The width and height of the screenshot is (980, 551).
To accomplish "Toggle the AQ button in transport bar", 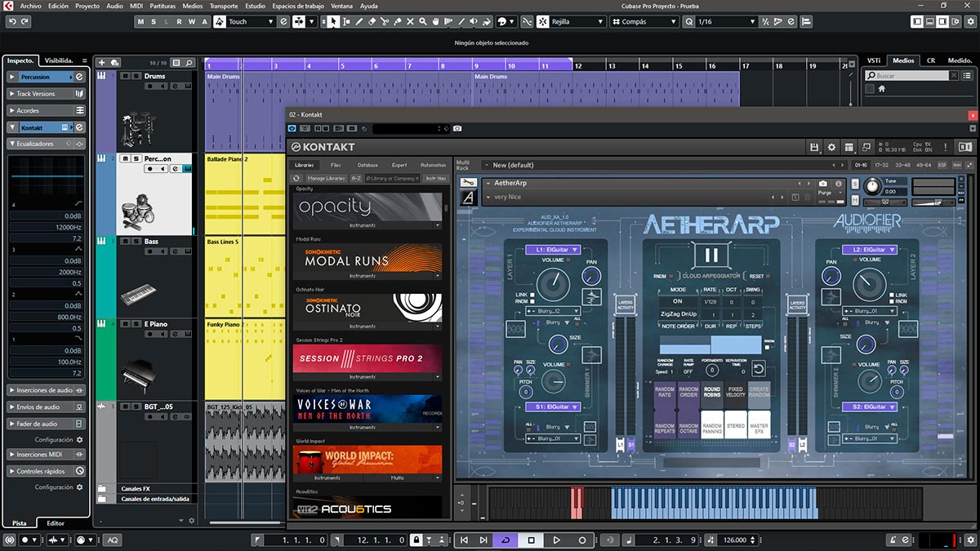I will click(x=112, y=540).
